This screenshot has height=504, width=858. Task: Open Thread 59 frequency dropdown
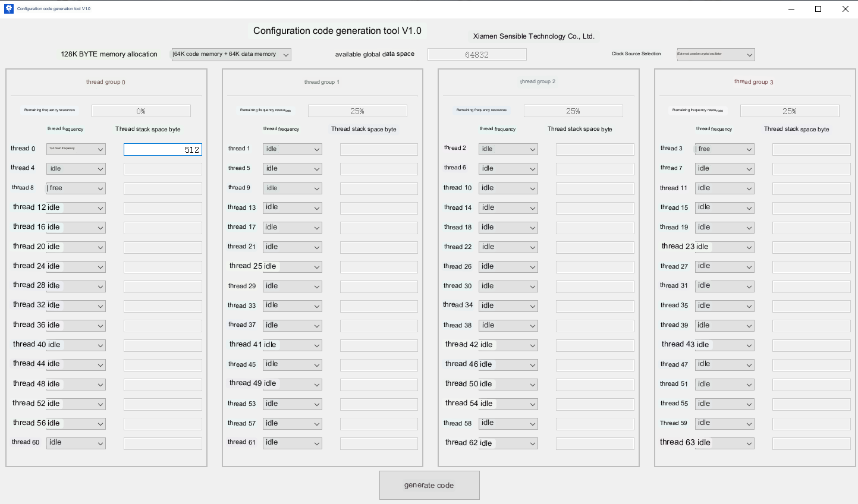(x=725, y=424)
